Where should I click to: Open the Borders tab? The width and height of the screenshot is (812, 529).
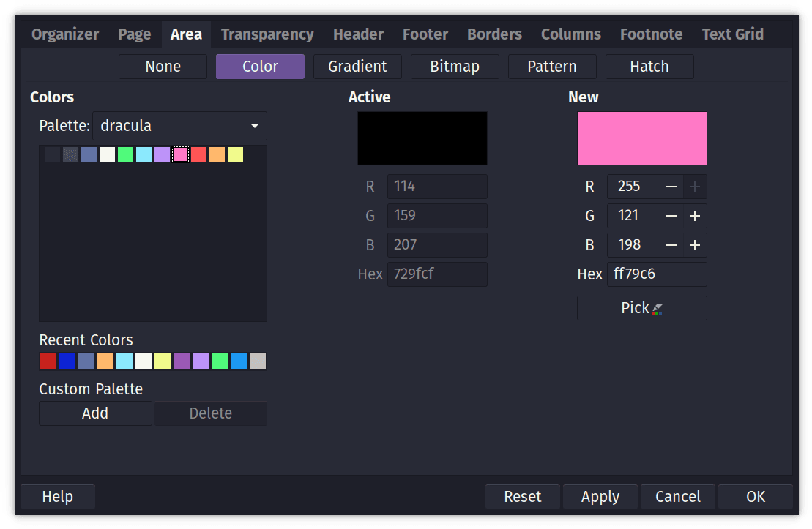click(x=494, y=34)
